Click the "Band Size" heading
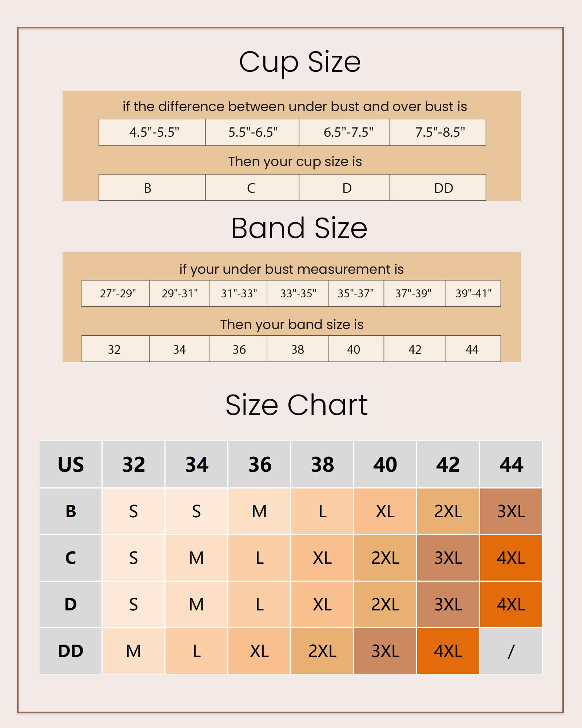 (299, 228)
